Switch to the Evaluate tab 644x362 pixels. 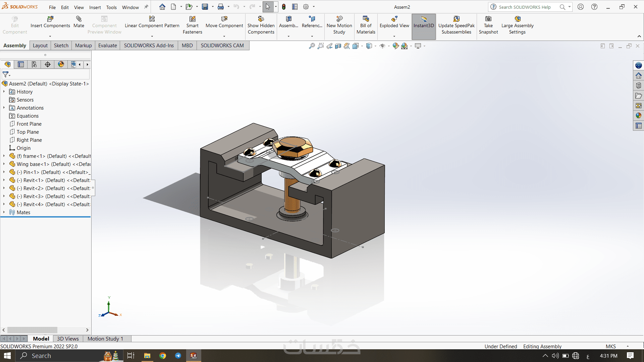107,46
